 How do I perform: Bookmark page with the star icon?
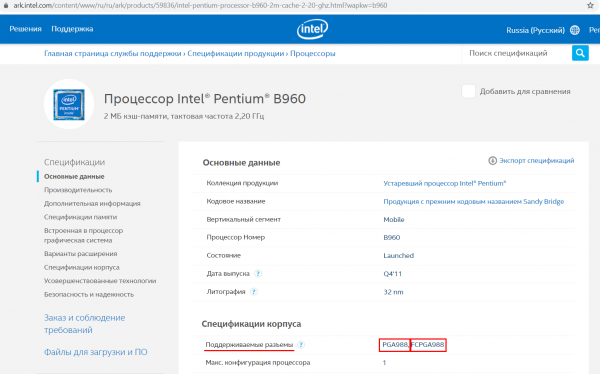(x=590, y=5)
